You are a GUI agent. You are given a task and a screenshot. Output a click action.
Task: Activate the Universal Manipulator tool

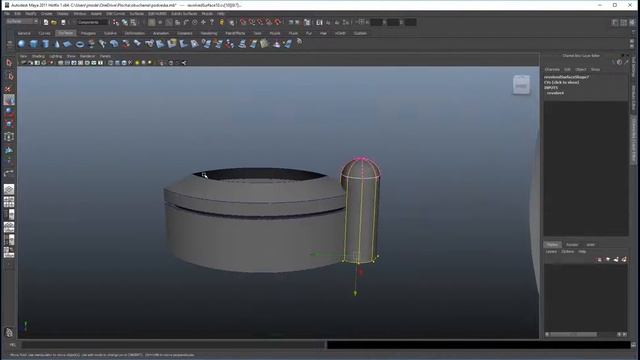[9, 137]
